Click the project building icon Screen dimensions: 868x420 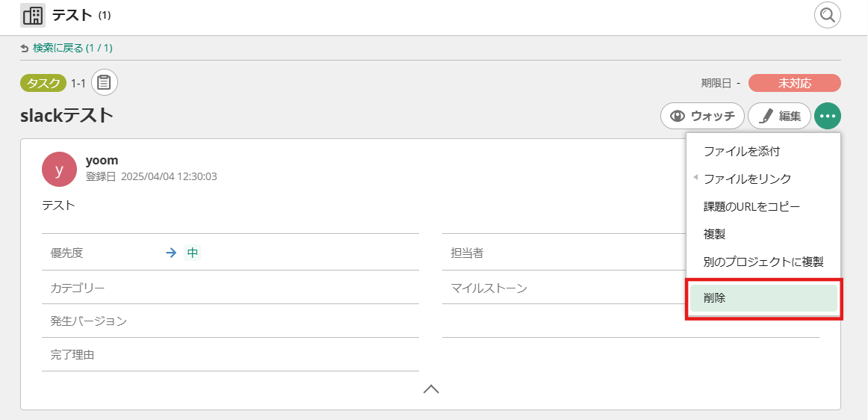pos(32,16)
